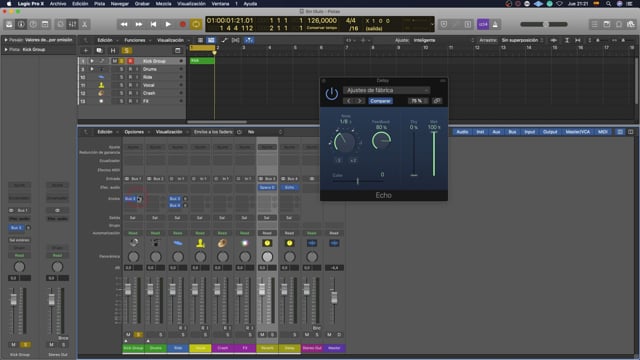
Task: Record-enable Kick Group track
Action: (x=130, y=61)
